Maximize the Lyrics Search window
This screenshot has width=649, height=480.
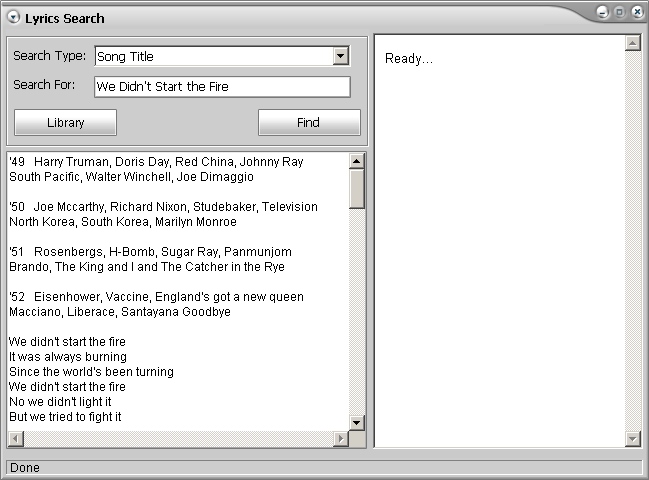coord(620,12)
